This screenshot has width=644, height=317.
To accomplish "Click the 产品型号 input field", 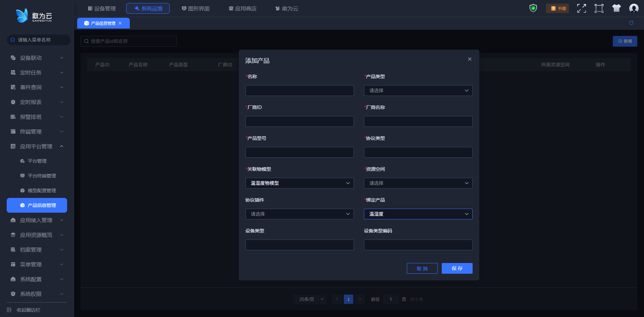I will pyautogui.click(x=300, y=152).
